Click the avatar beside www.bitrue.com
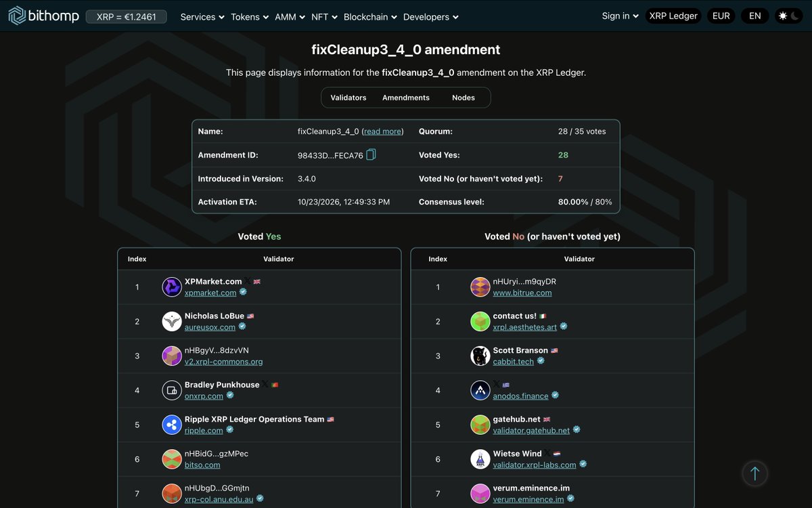812x508 pixels. [x=480, y=287]
